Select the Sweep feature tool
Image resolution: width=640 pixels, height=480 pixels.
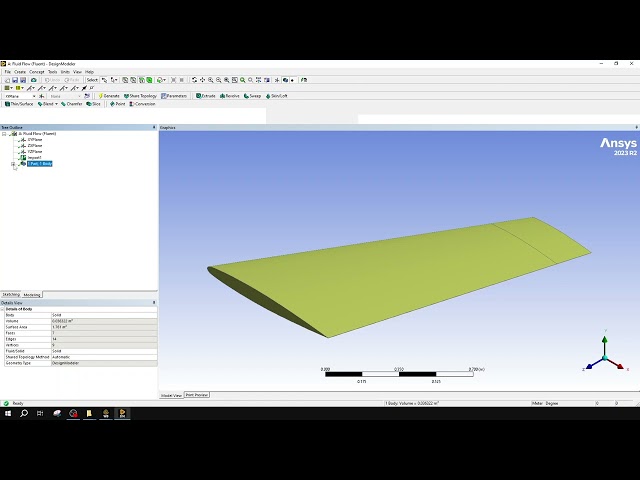pyautogui.click(x=252, y=96)
